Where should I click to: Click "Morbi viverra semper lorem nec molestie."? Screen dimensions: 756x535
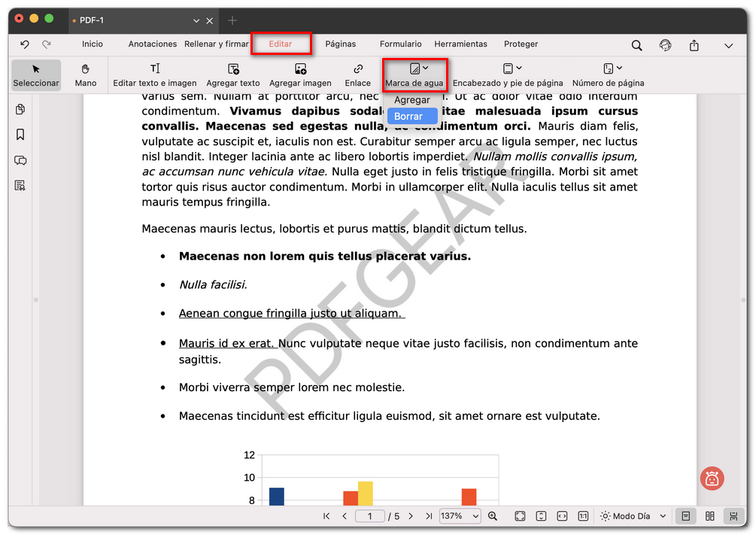coord(292,388)
